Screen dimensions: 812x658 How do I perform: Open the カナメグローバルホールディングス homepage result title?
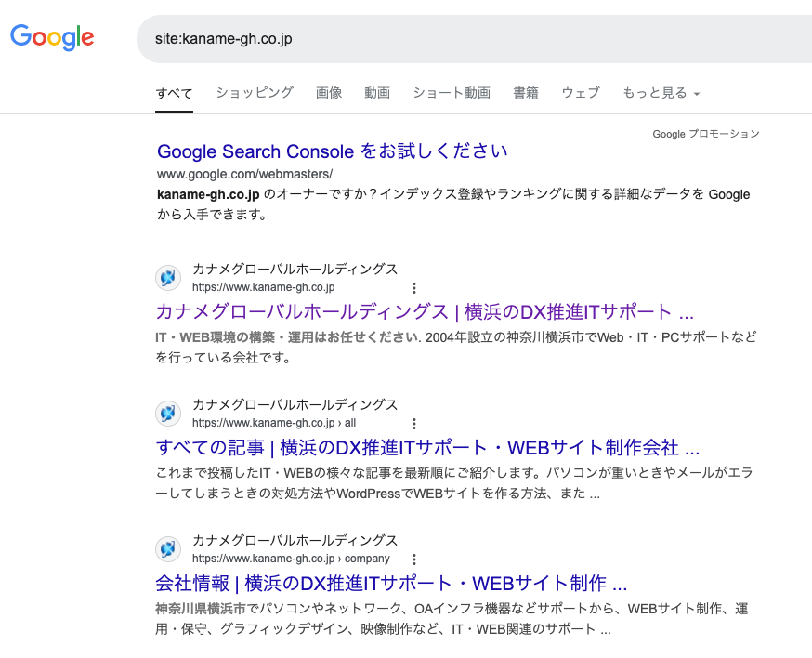pyautogui.click(x=425, y=312)
